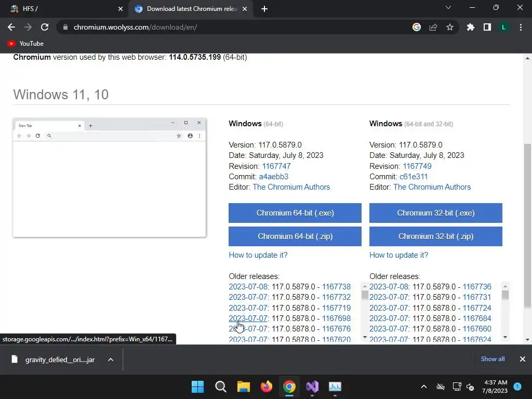Viewport: 532px width, 399px height.
Task: Close the downloads bar
Action: 523,359
